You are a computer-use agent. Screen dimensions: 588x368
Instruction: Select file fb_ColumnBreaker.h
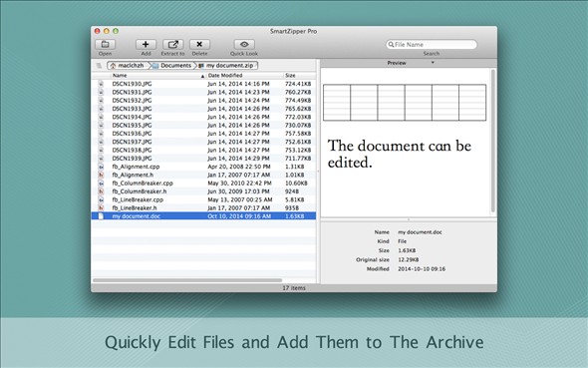(203, 191)
